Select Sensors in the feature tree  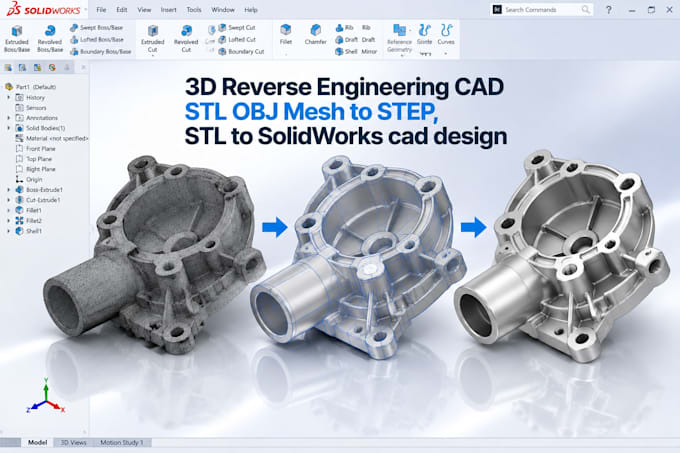[x=31, y=108]
